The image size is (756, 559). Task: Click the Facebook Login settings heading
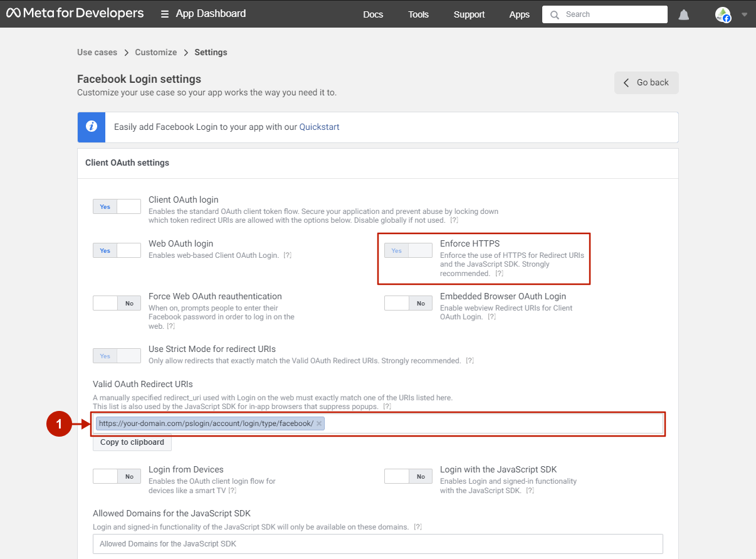(139, 79)
